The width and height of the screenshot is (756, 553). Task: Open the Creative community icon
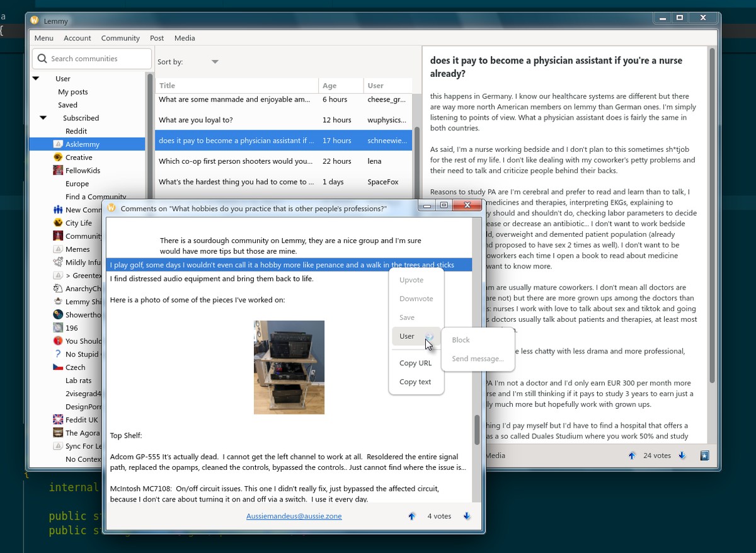click(x=58, y=157)
